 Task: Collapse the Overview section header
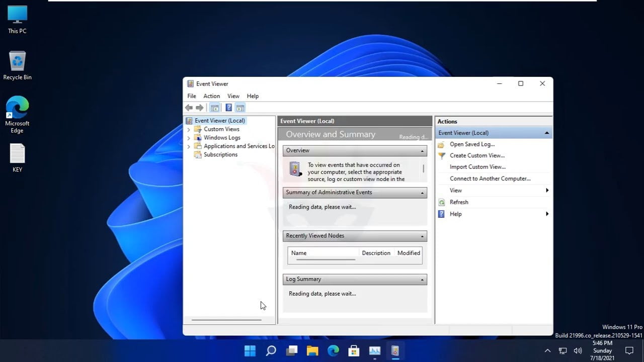coord(422,150)
